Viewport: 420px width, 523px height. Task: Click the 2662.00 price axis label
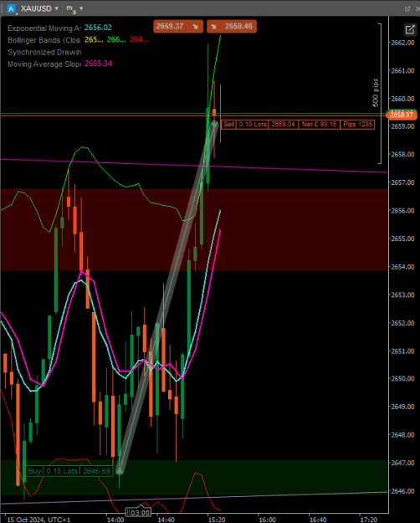pyautogui.click(x=402, y=43)
